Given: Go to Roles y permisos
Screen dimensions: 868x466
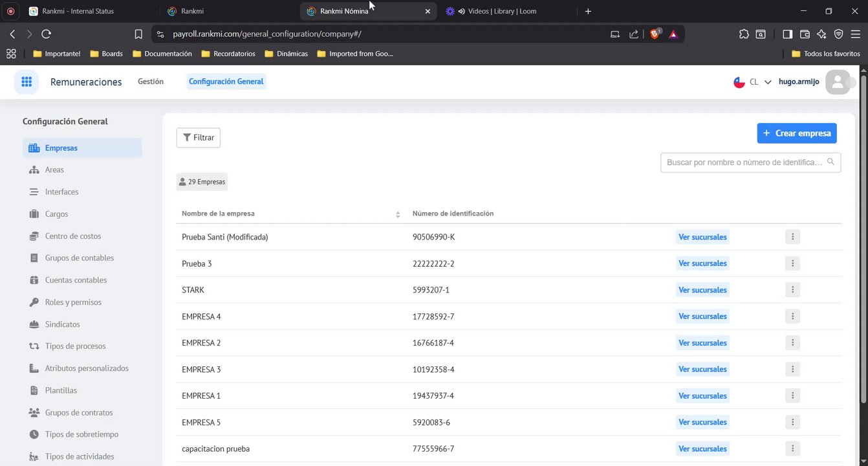Looking at the screenshot, I should click(x=72, y=302).
